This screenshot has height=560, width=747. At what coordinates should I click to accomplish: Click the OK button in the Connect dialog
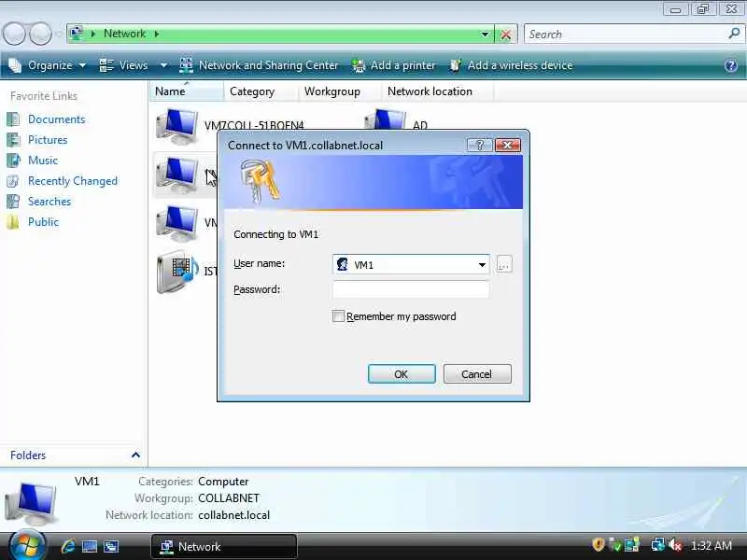[x=402, y=374]
